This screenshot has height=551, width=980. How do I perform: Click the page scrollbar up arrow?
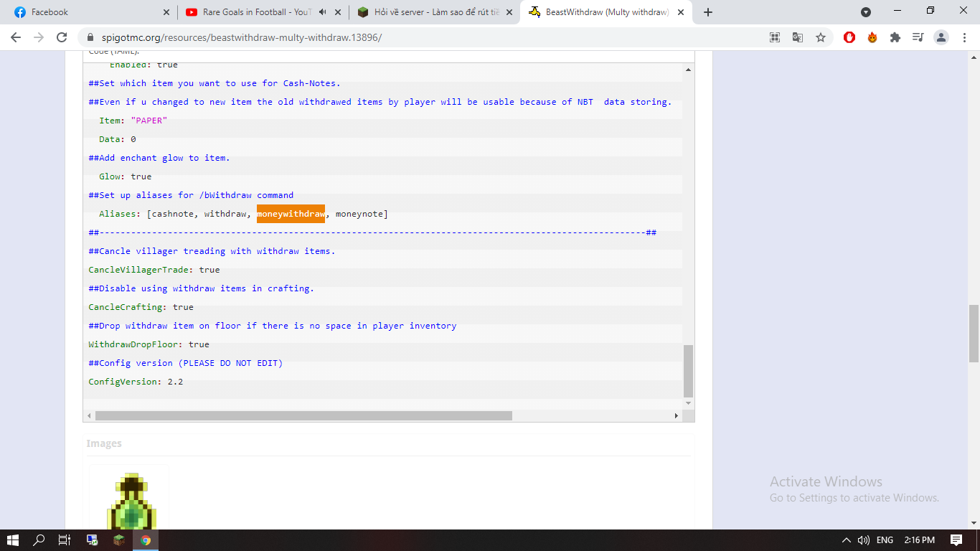point(974,57)
